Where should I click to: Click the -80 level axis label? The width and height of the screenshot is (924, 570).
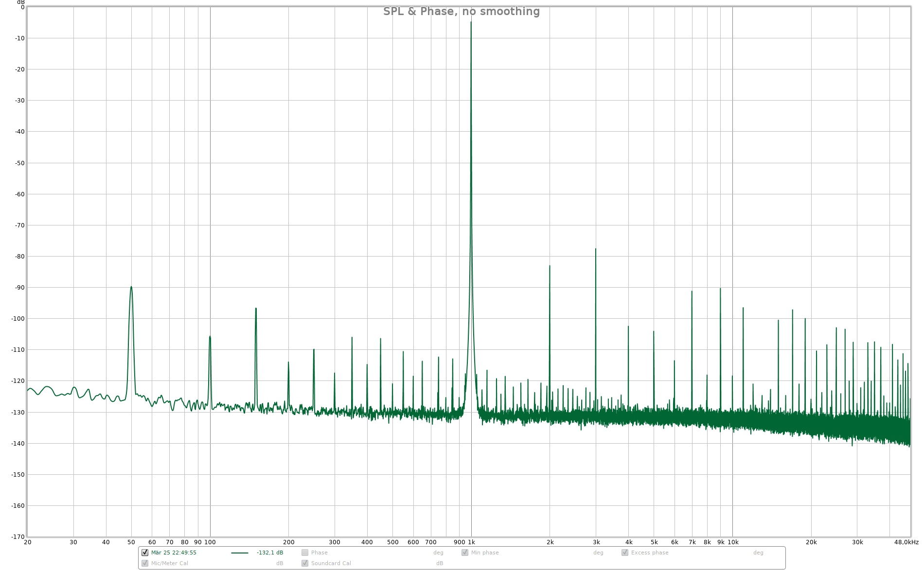(19, 256)
